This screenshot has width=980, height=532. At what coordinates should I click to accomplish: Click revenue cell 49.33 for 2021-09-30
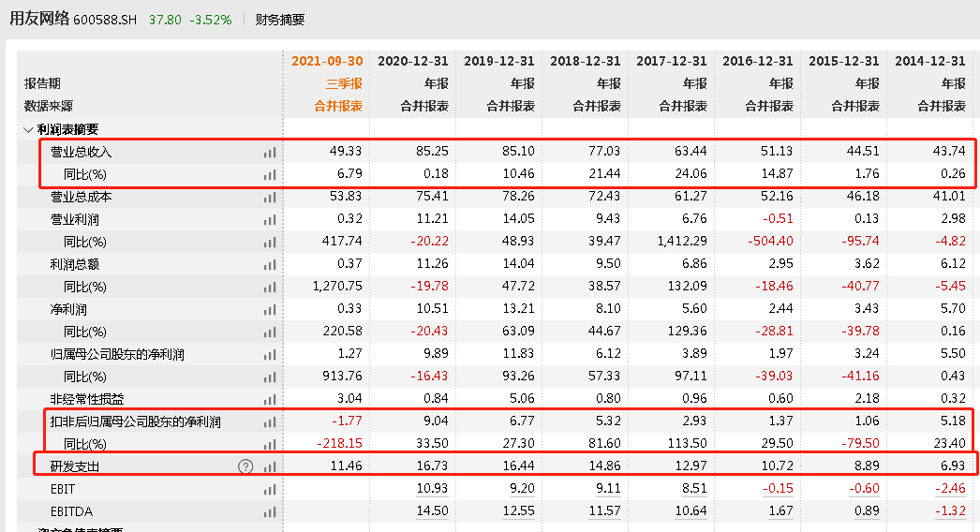[347, 151]
